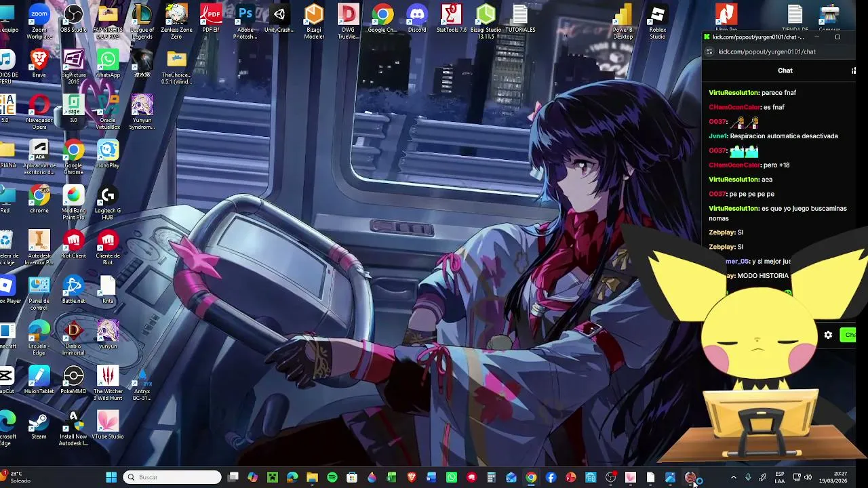Open the Steam desktop shortcut
868x488 pixels.
click(39, 426)
